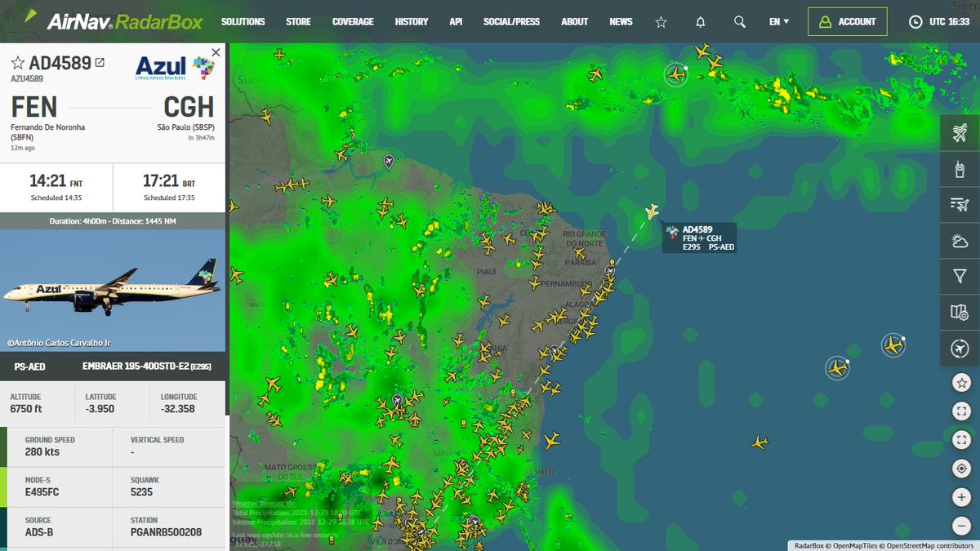The image size is (980, 551).
Task: Open the API menu
Action: click(x=456, y=22)
